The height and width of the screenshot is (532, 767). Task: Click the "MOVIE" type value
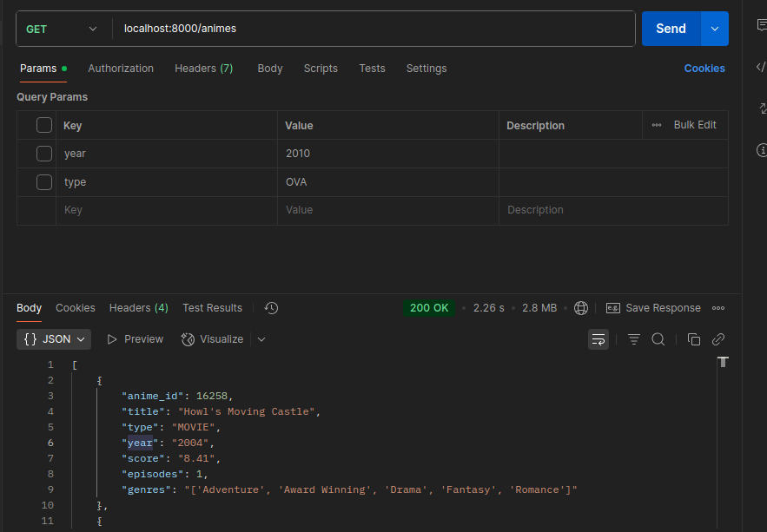(x=194, y=427)
